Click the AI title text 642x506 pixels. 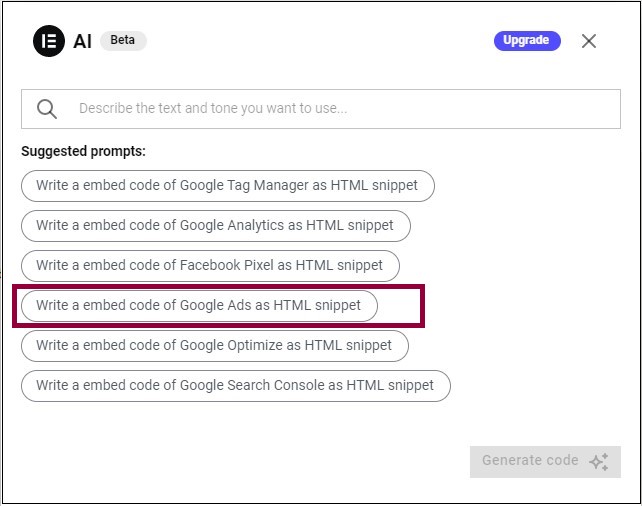tap(82, 41)
